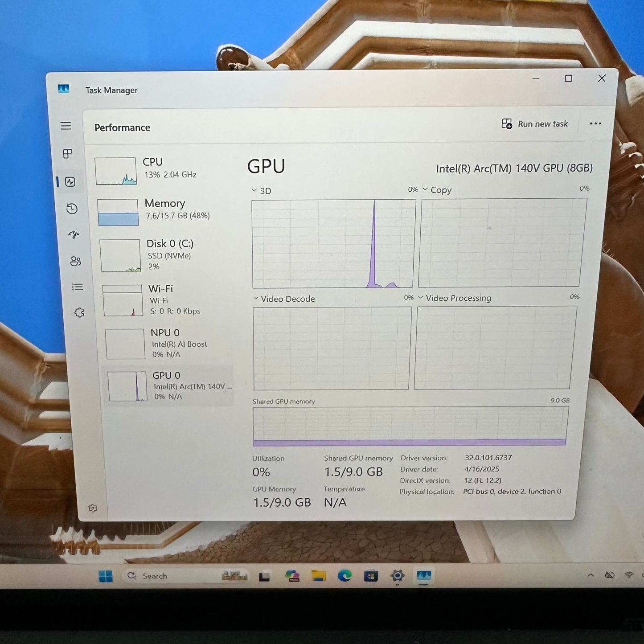The width and height of the screenshot is (644, 644).
Task: Click the CPU mini graph thumbnail
Action: pos(116,171)
